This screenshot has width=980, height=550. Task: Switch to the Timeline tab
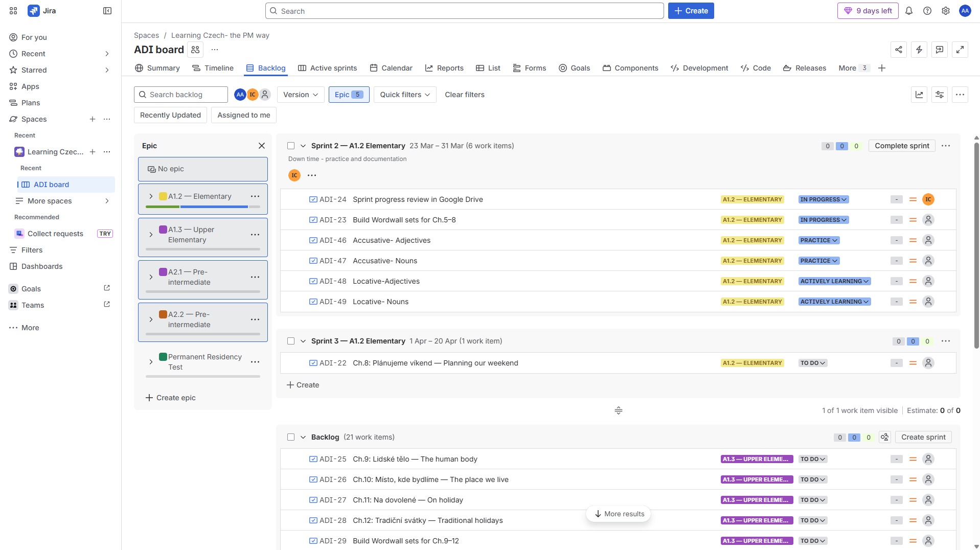tap(213, 68)
